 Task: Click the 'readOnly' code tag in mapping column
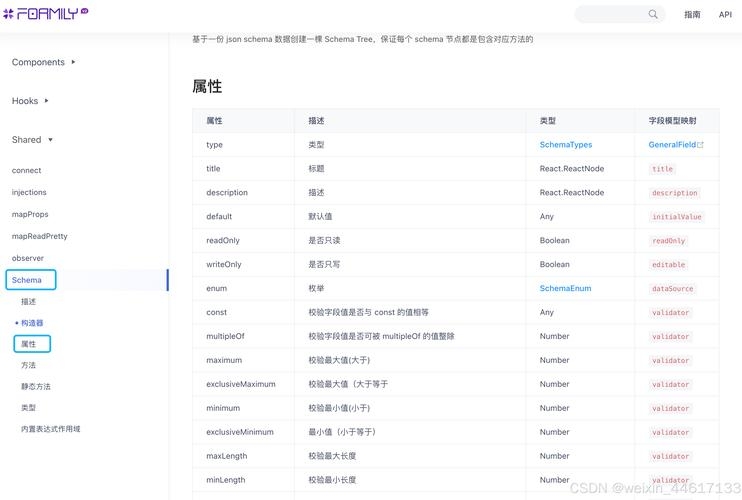click(669, 241)
